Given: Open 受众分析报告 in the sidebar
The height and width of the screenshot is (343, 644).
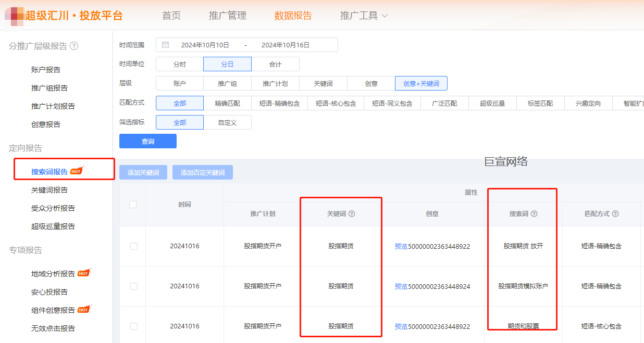Looking at the screenshot, I should pyautogui.click(x=53, y=208).
